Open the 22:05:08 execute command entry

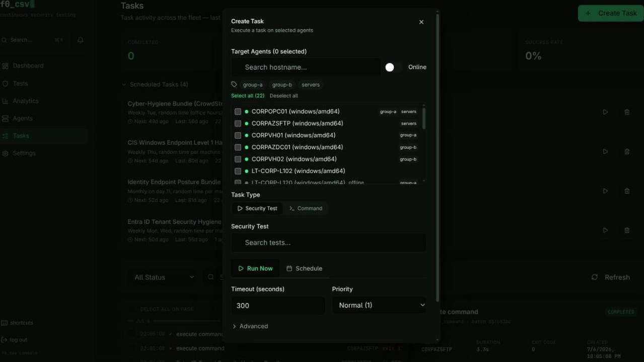175,334
